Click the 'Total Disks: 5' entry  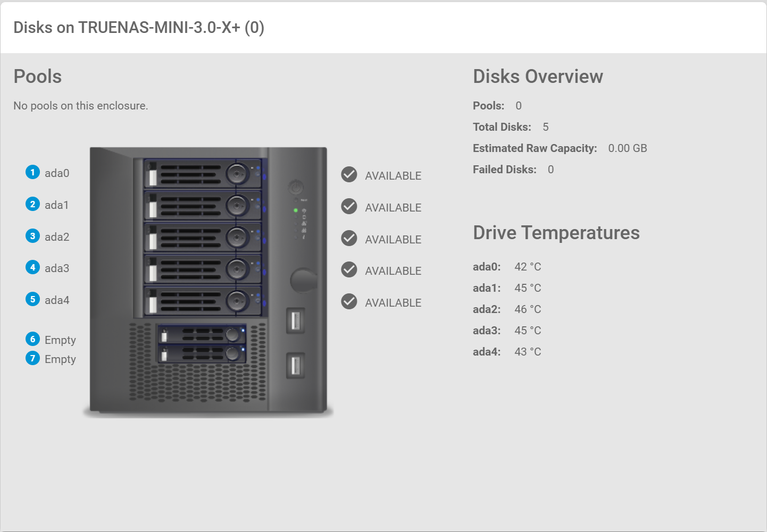(511, 127)
